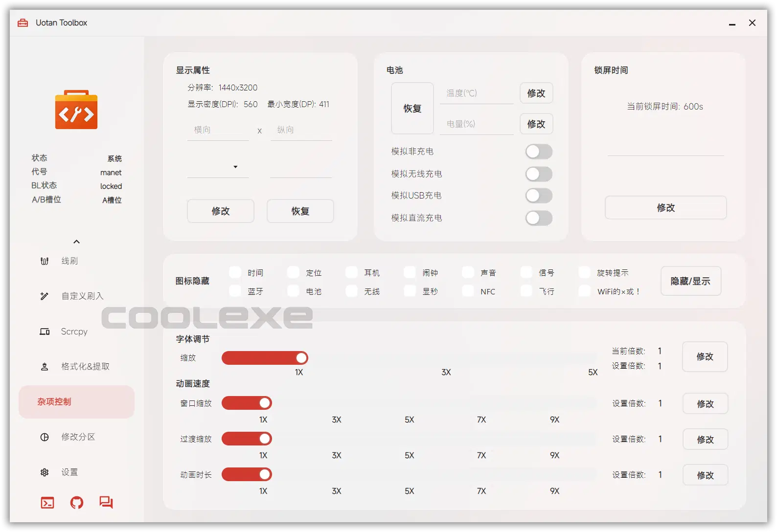Click the Scrcpy screen mirror icon
Screen dimensions: 777x532
45,332
